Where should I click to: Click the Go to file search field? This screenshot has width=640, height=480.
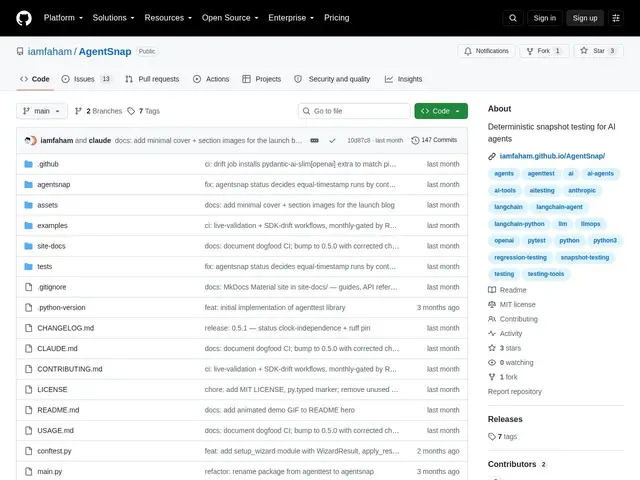354,111
